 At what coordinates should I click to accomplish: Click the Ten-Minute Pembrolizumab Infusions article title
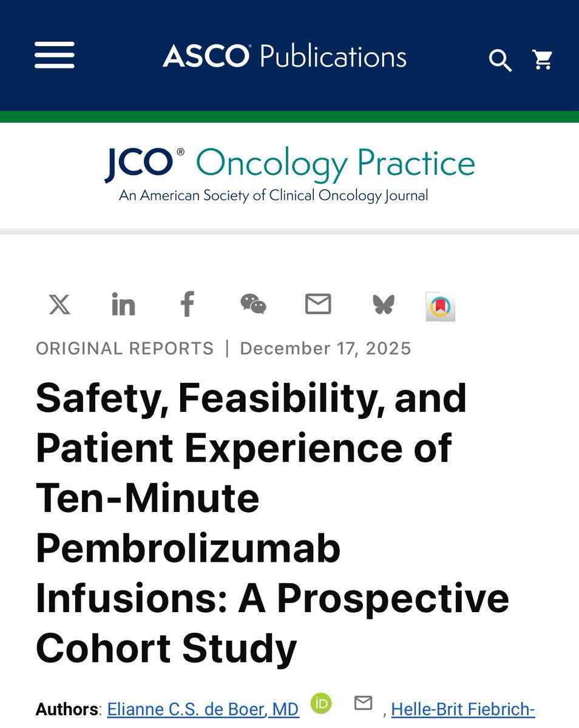pyautogui.click(x=273, y=523)
